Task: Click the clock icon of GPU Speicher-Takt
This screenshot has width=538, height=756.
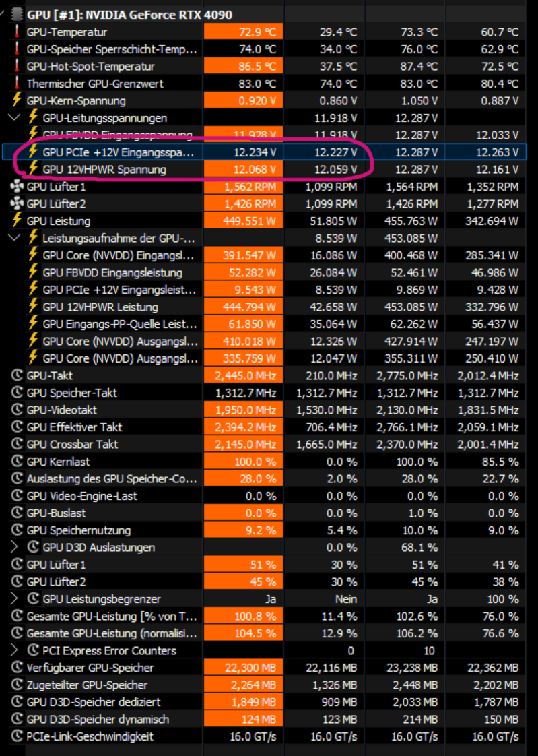Action: (17, 392)
